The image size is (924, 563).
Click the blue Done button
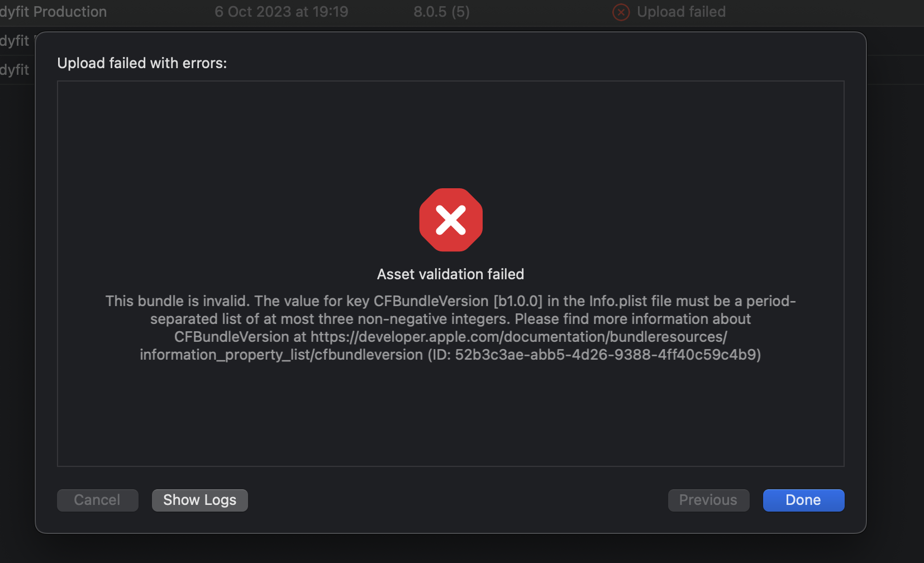pyautogui.click(x=803, y=500)
